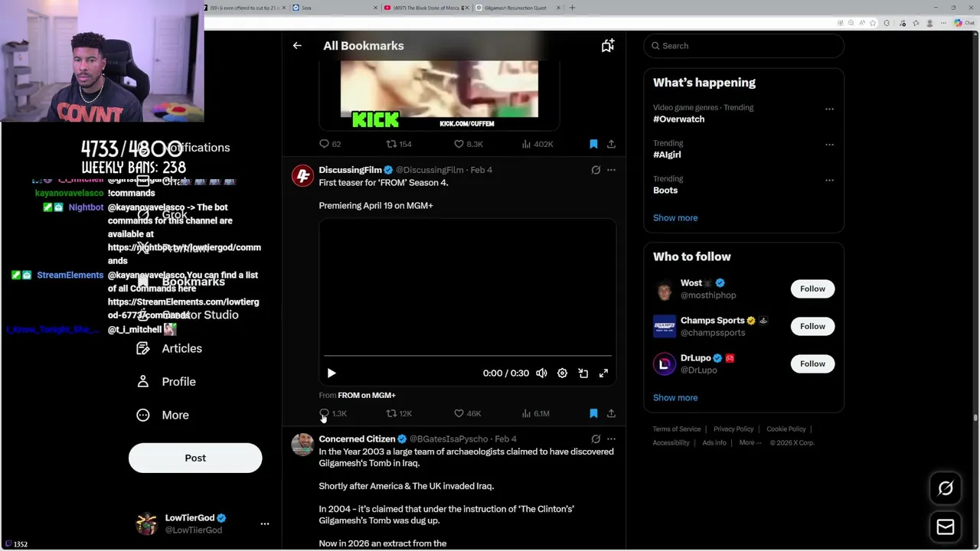This screenshot has width=980, height=551.
Task: Open the FROM on MGM+ source link
Action: click(x=367, y=395)
